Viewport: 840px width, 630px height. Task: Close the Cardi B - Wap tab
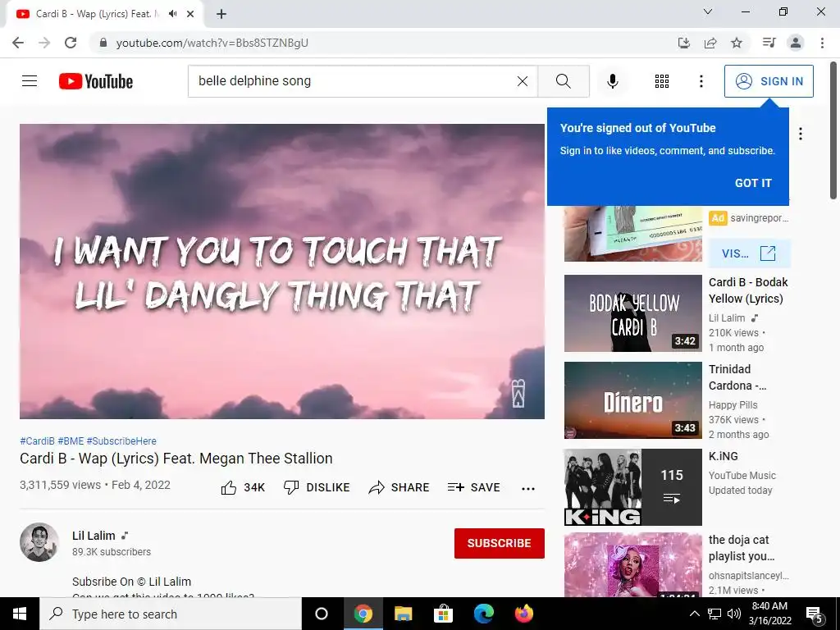coord(190,14)
